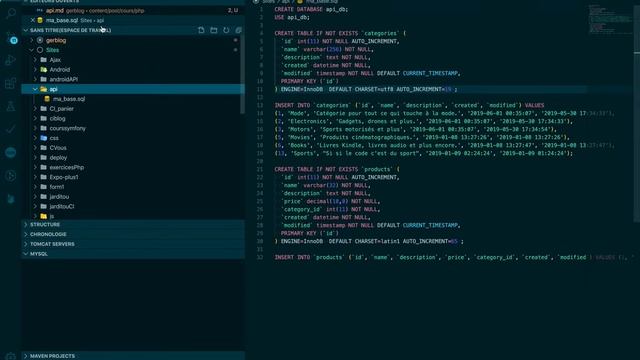Click the open api folder icon
The height and width of the screenshot is (360, 640).
click(44, 89)
